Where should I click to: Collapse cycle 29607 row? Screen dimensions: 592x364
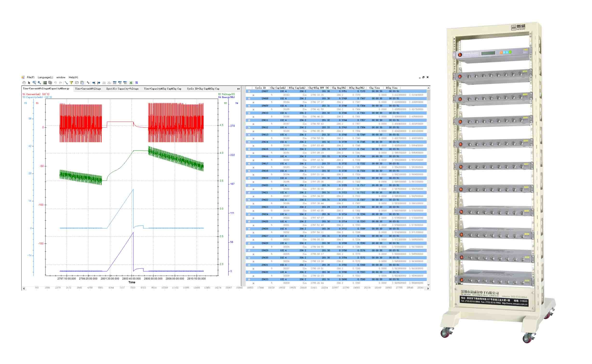pyautogui.click(x=249, y=91)
